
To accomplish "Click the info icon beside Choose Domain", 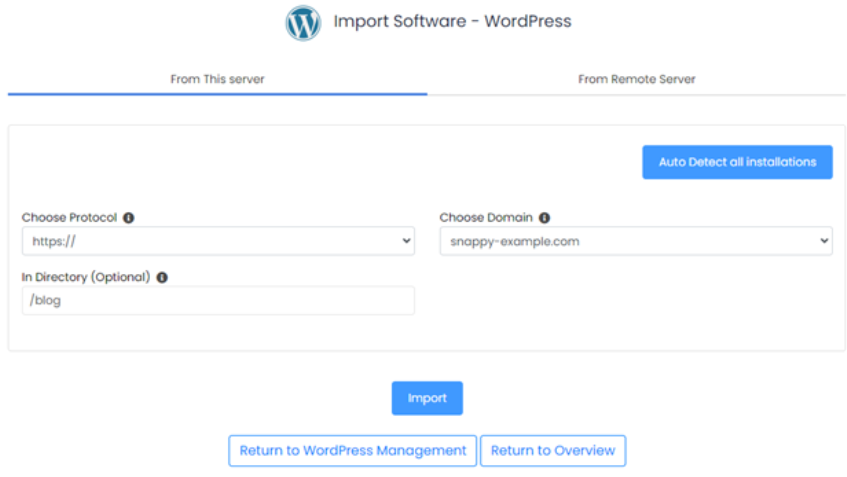I will (544, 218).
